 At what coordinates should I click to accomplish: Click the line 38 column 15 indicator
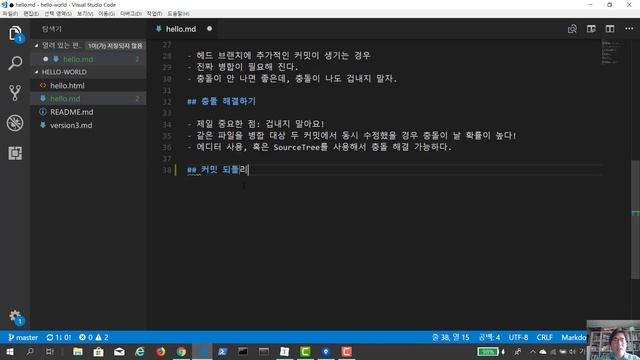click(451, 338)
